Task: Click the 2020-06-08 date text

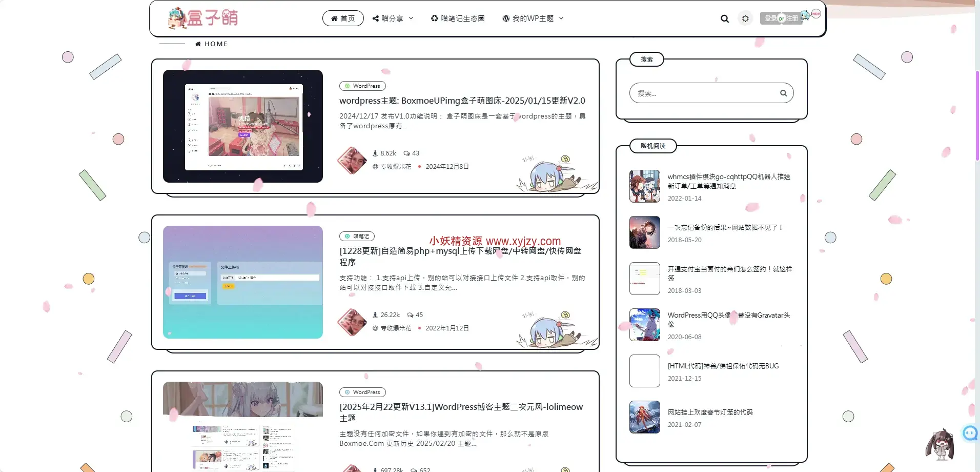Action: click(684, 337)
